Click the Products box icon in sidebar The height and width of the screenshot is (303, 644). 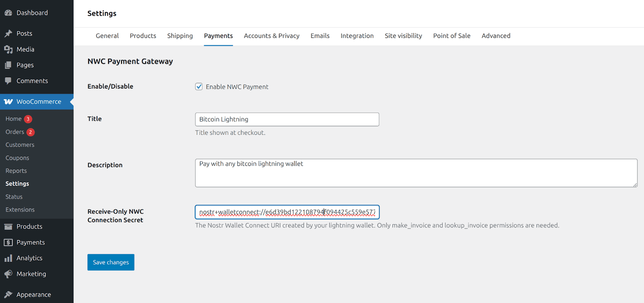(x=8, y=227)
